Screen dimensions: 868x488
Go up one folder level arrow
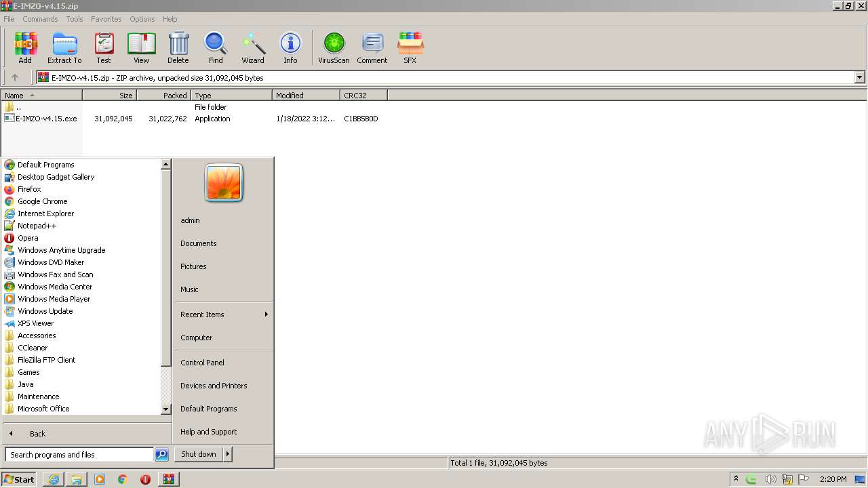(x=15, y=78)
